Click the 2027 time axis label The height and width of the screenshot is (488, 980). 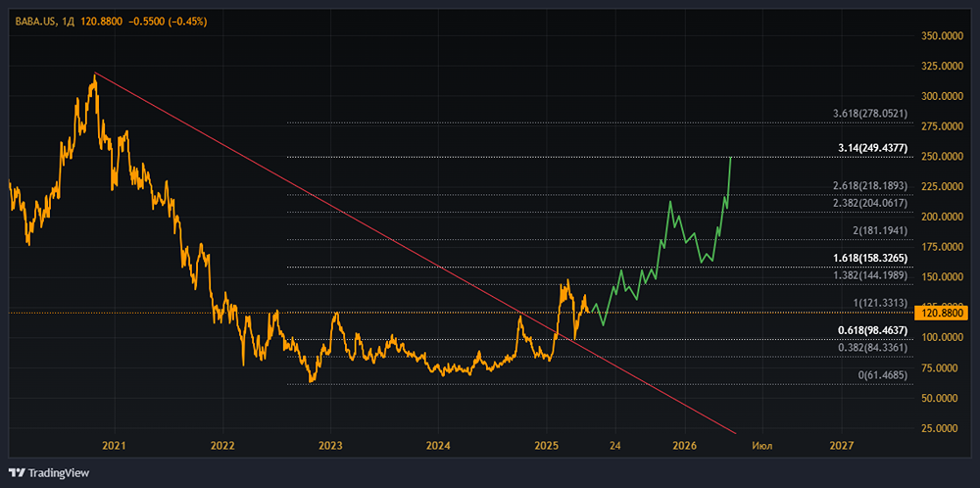pos(841,446)
